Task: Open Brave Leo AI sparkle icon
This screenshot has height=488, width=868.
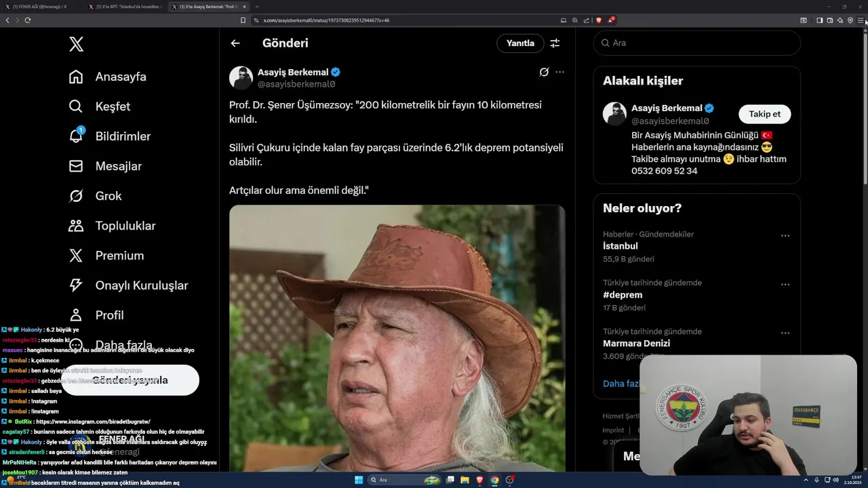Action: 840,20
